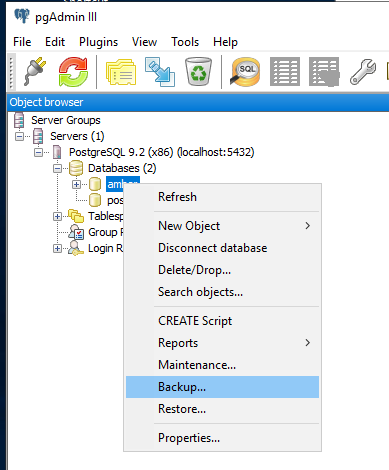
Task: Click the Drop object recycle bin icon
Action: 198,71
